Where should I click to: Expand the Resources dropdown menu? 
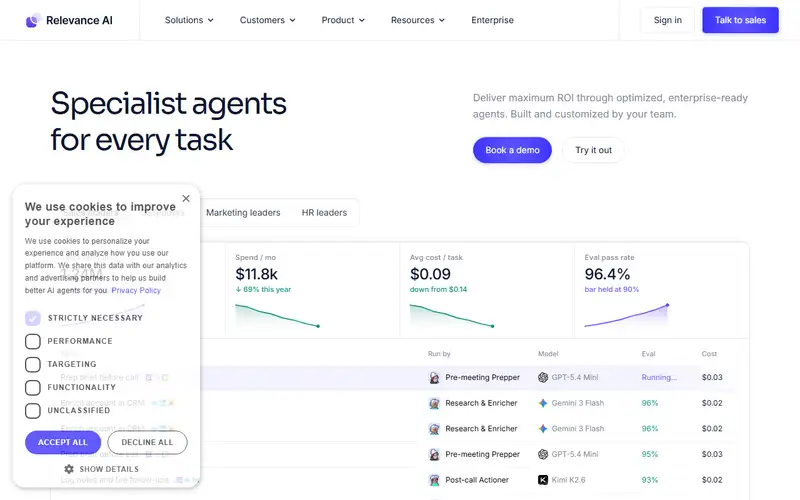coord(418,20)
